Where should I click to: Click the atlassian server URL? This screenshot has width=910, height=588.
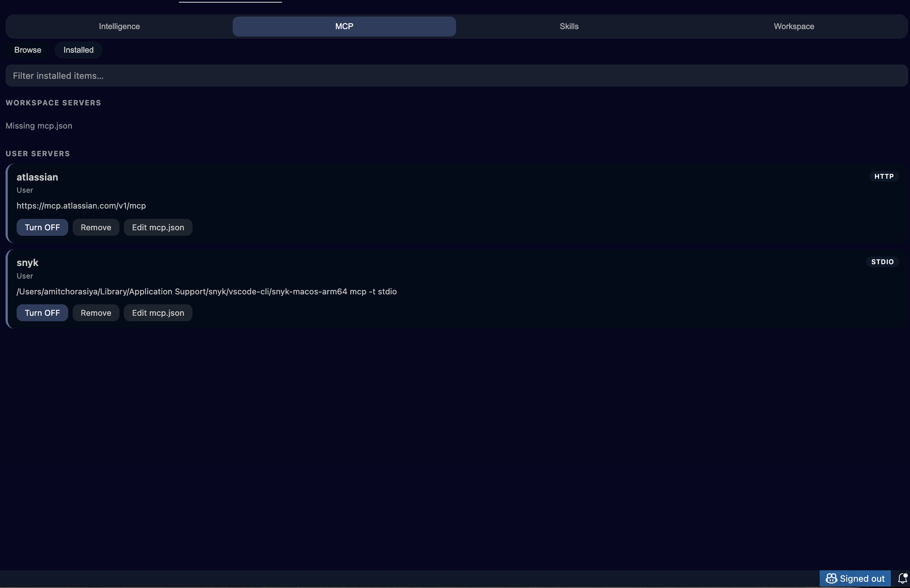click(81, 206)
